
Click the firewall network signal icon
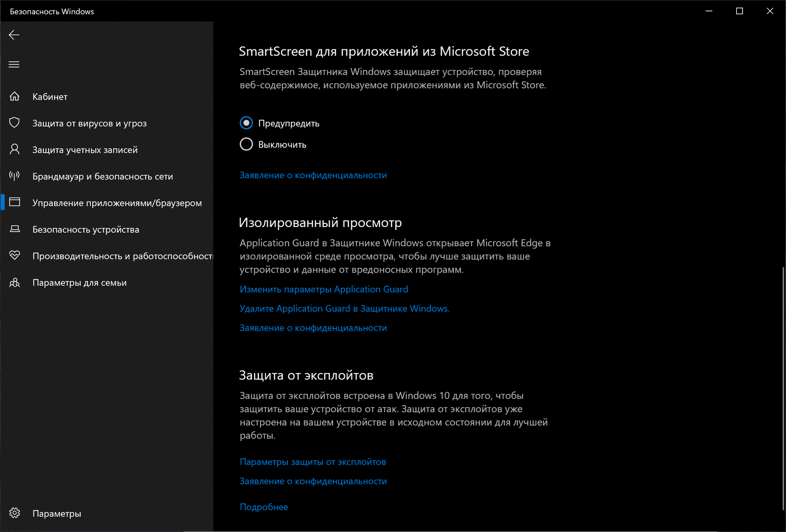15,176
